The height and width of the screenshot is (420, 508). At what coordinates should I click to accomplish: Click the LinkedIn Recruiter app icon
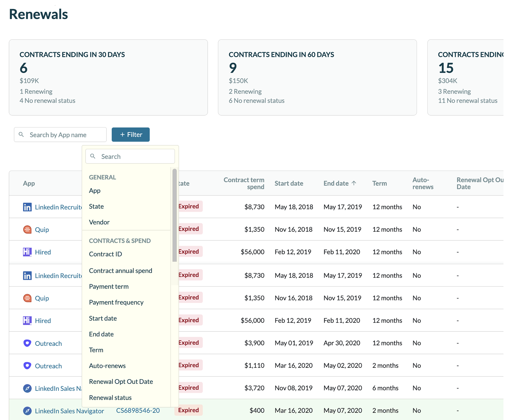(x=27, y=207)
